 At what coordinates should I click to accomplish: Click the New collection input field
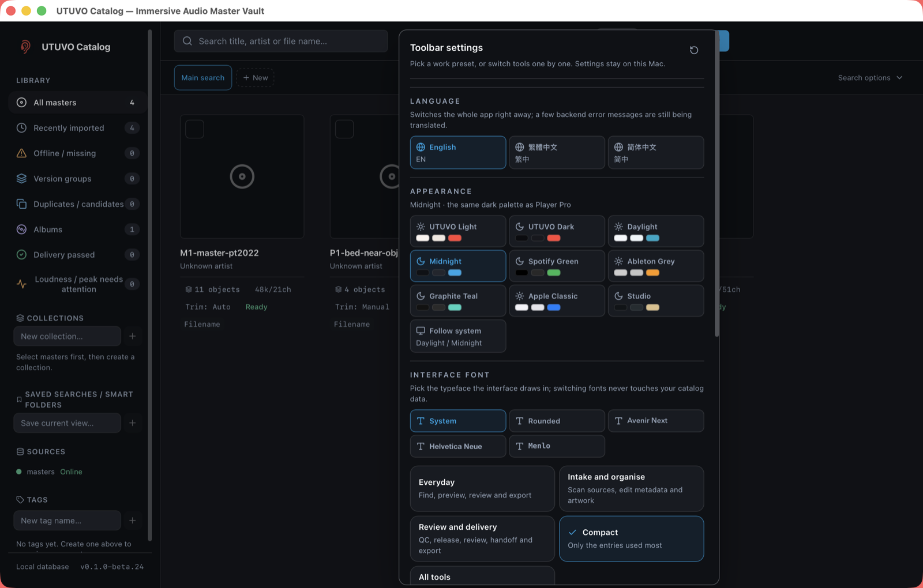click(67, 336)
